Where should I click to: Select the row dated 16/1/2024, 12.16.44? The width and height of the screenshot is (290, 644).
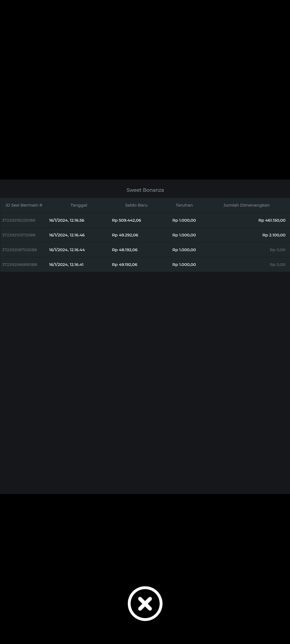[67, 250]
